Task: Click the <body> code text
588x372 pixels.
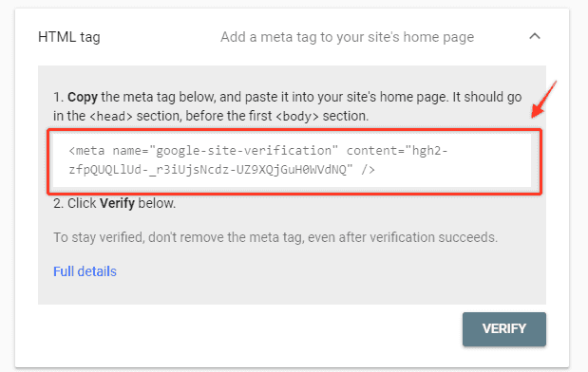Action: pos(297,116)
